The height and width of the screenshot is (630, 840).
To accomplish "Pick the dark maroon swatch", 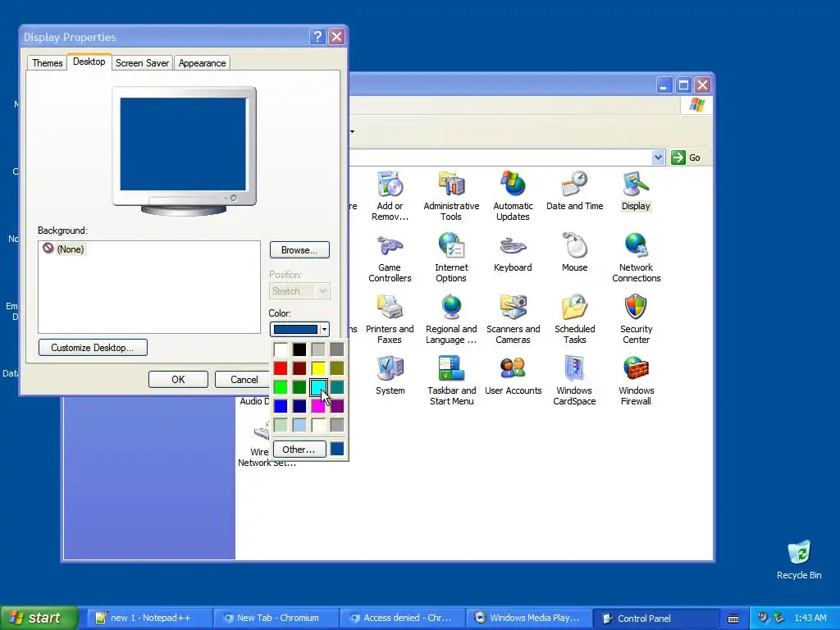I will coord(299,368).
